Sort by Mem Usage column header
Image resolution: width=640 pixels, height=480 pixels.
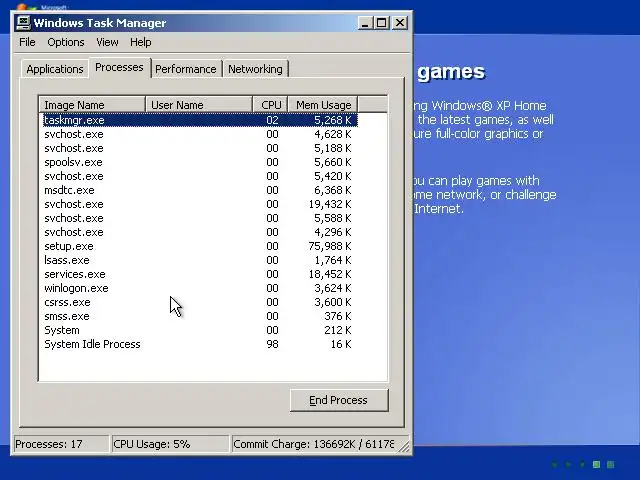coord(323,105)
